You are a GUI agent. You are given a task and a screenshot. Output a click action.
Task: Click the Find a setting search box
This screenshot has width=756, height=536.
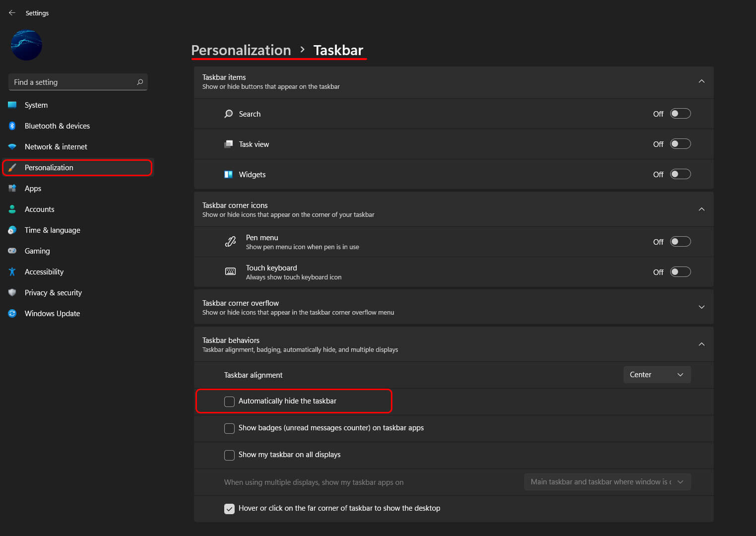coord(78,82)
